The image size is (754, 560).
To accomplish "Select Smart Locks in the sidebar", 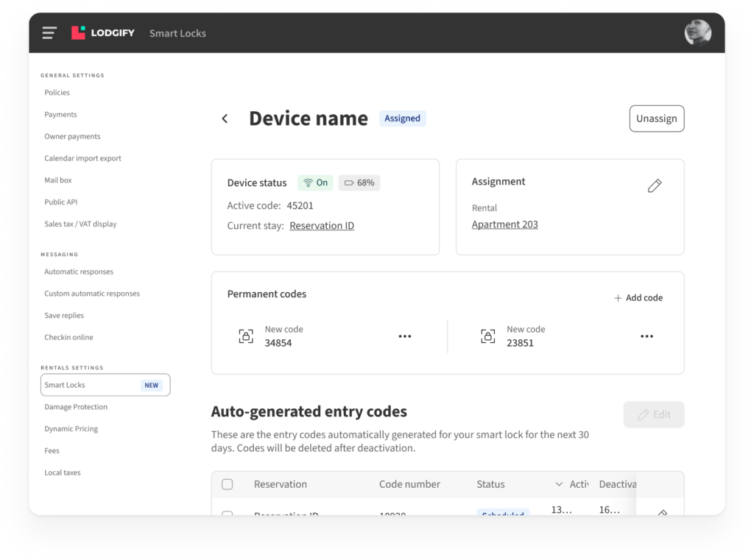I will click(105, 385).
